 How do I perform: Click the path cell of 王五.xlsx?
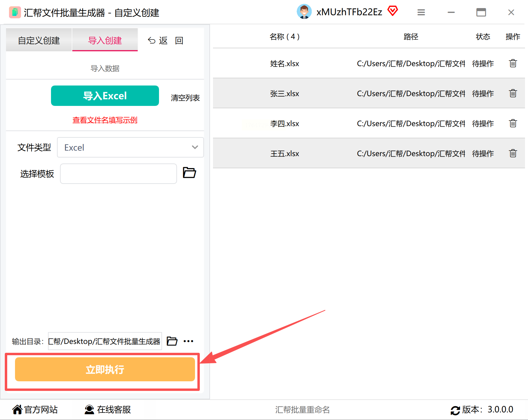(x=411, y=153)
